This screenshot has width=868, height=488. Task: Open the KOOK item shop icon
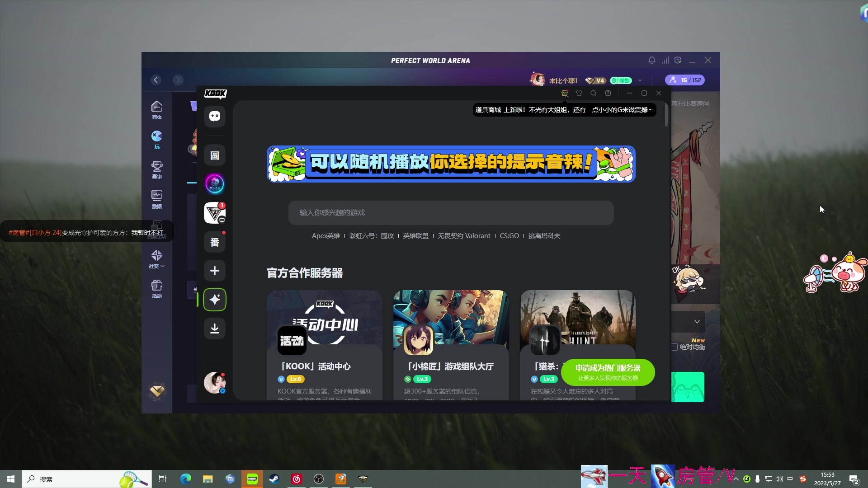pyautogui.click(x=565, y=93)
